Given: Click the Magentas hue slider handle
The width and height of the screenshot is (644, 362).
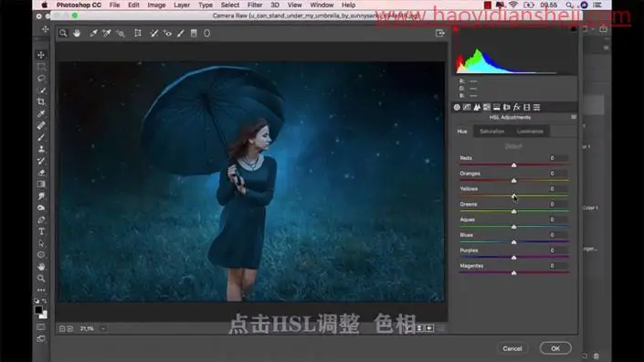Looking at the screenshot, I should (513, 272).
